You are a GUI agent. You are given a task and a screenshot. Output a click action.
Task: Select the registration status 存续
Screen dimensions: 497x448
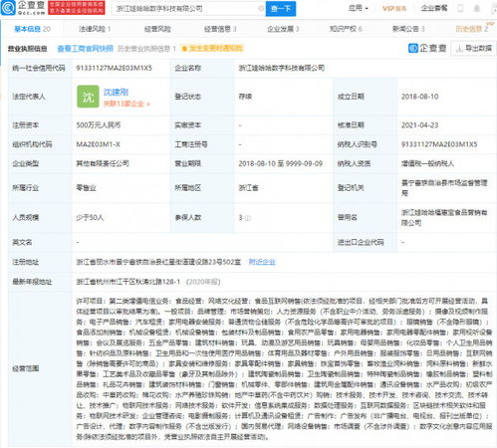point(245,97)
